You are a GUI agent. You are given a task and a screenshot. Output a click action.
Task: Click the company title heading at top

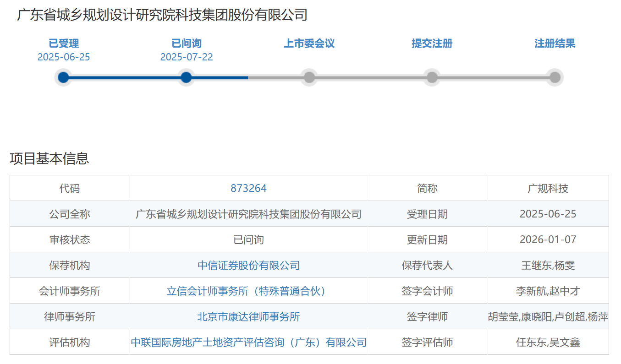point(162,15)
